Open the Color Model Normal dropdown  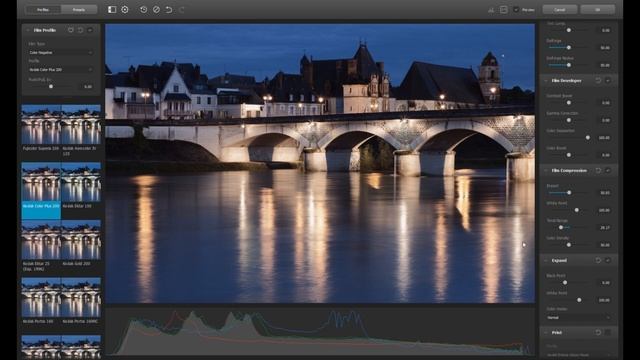[579, 318]
